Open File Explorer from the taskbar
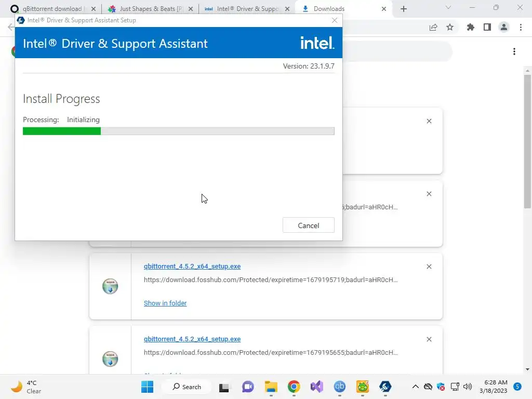Image resolution: width=532 pixels, height=399 pixels. [x=271, y=387]
